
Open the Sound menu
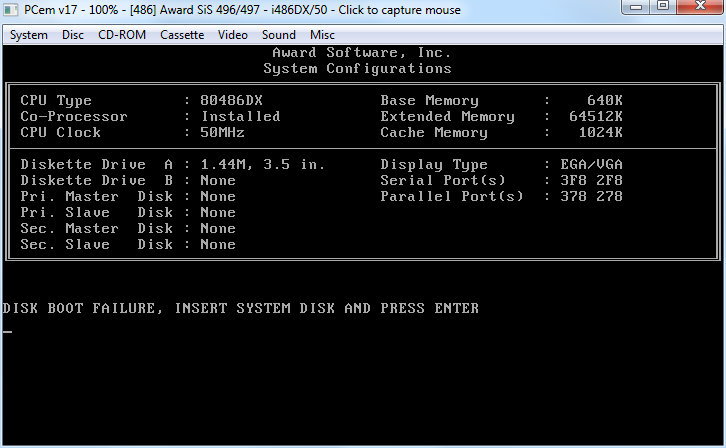[x=278, y=35]
